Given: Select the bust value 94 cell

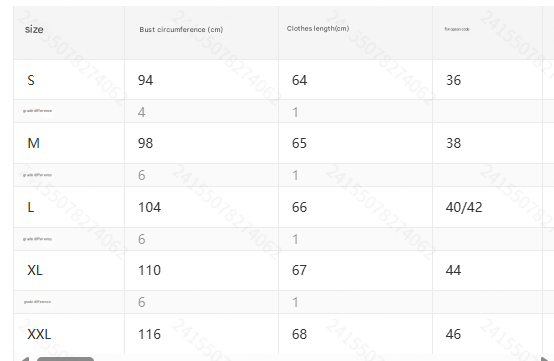Looking at the screenshot, I should (x=201, y=80).
